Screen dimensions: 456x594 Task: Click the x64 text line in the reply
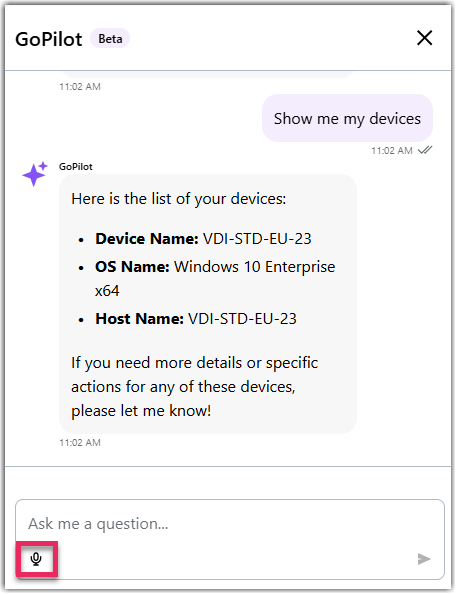[107, 291]
